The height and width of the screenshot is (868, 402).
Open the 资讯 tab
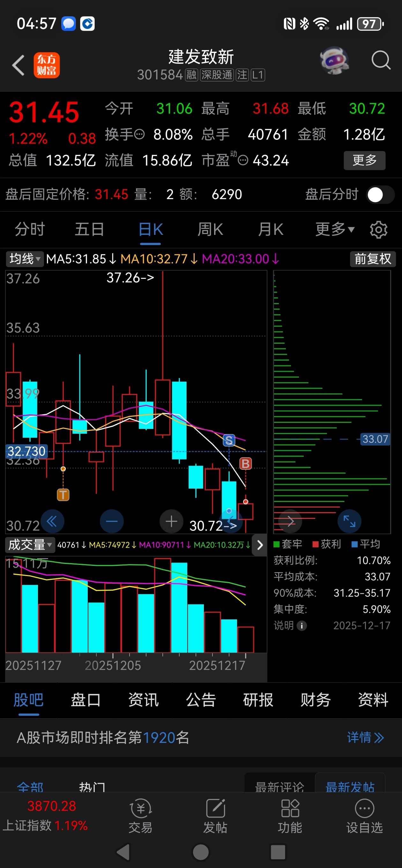click(143, 700)
